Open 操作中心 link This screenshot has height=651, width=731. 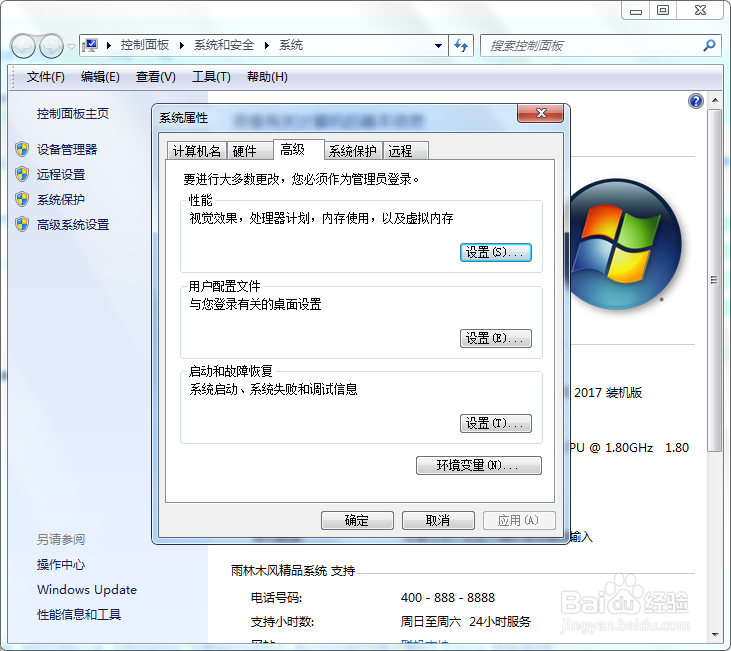tap(61, 565)
